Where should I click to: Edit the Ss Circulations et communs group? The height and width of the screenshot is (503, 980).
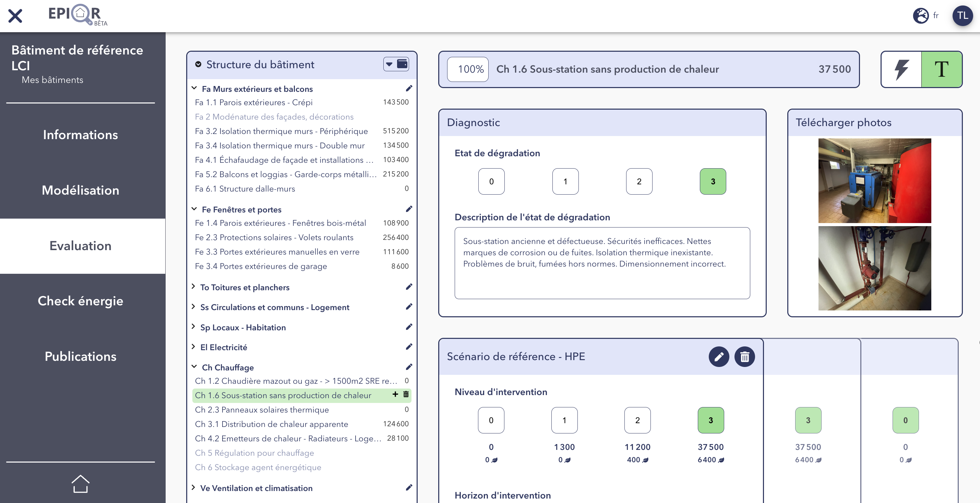409,306
